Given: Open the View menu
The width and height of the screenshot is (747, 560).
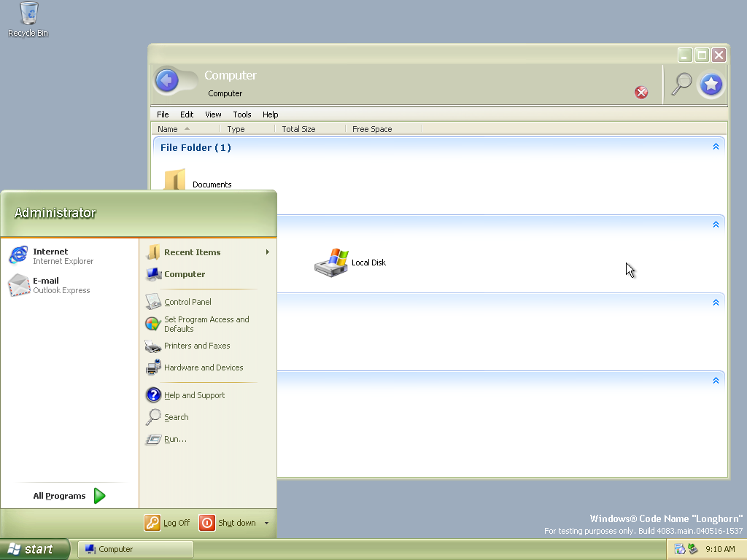Looking at the screenshot, I should point(213,114).
